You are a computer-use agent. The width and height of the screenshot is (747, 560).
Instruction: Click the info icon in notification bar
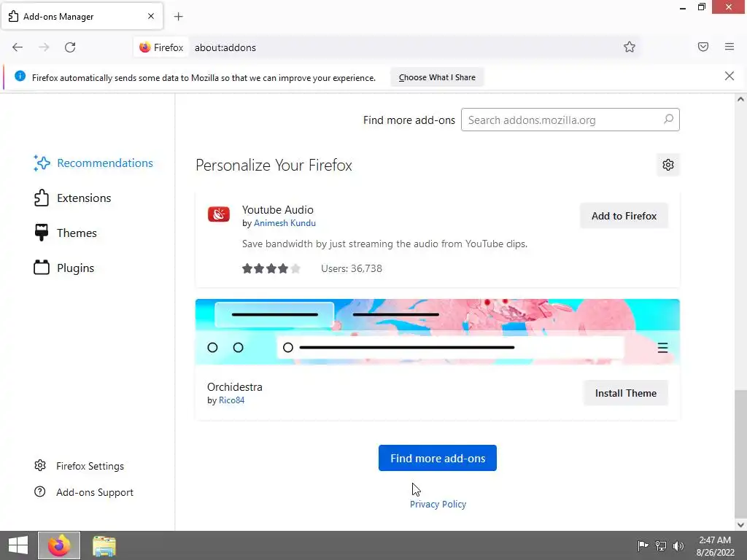20,76
